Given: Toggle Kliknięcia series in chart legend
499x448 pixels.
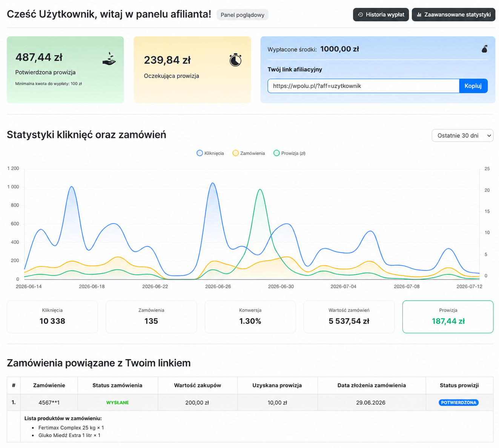Looking at the screenshot, I should pyautogui.click(x=210, y=153).
